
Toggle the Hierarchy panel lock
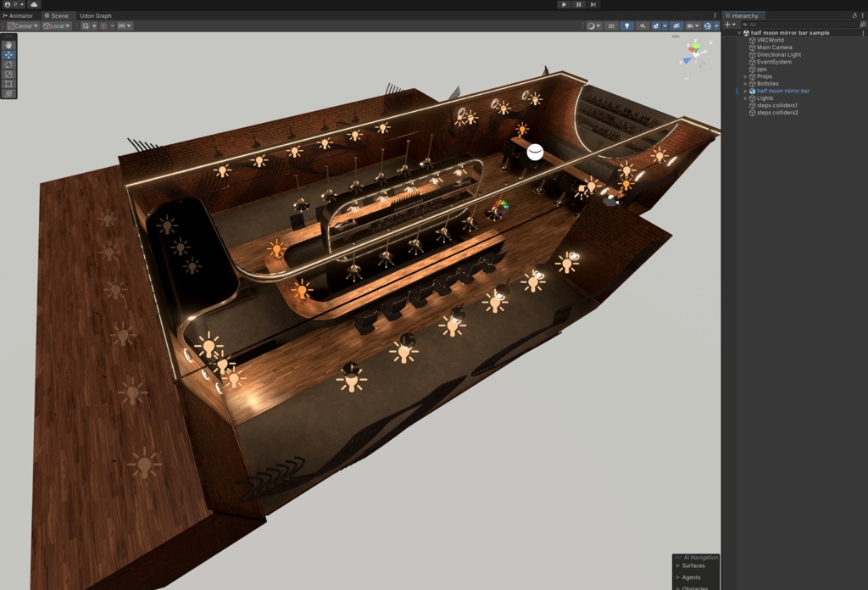[x=854, y=15]
